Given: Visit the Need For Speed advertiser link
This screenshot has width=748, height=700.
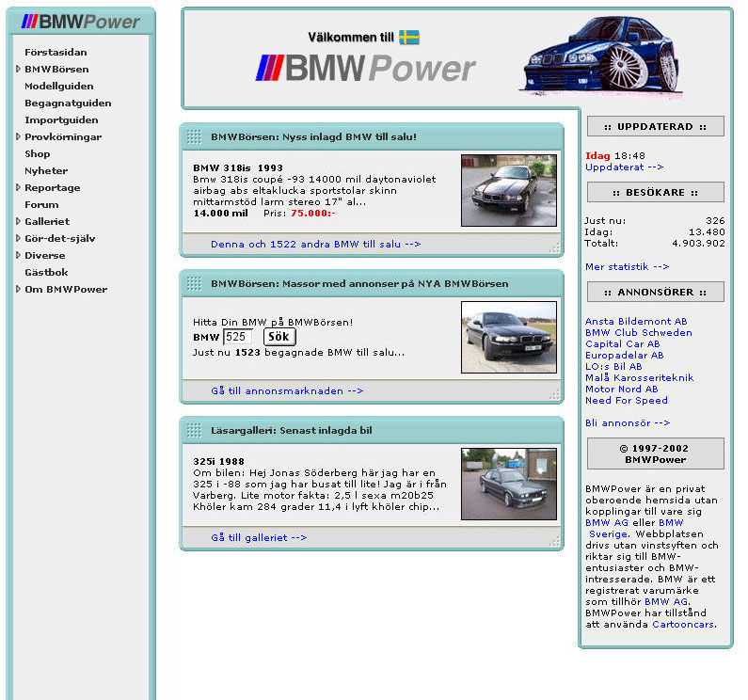Looking at the screenshot, I should [626, 401].
